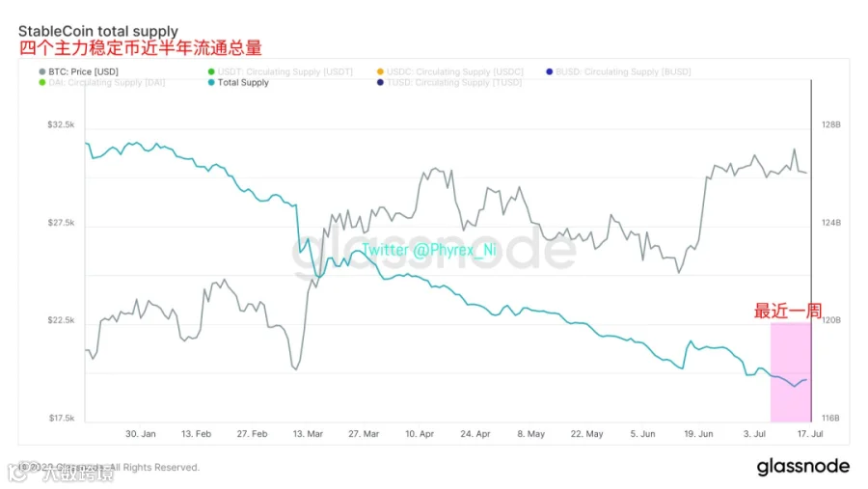Click the 19. Jun date label
868x489 pixels.
pyautogui.click(x=698, y=434)
